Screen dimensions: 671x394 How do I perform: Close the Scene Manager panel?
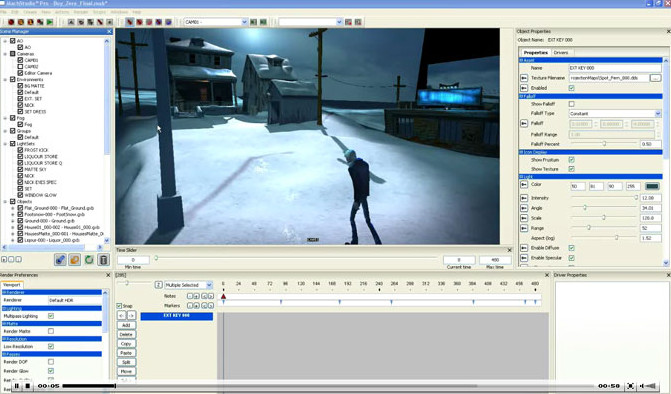coord(109,32)
